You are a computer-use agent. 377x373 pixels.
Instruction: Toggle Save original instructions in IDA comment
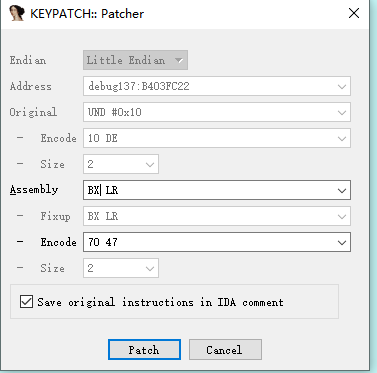click(26, 302)
